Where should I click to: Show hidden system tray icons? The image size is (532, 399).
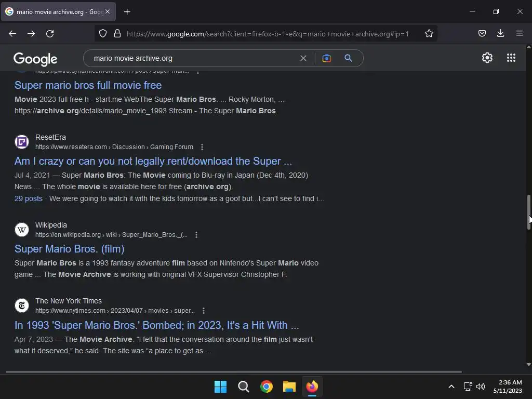[x=451, y=387]
